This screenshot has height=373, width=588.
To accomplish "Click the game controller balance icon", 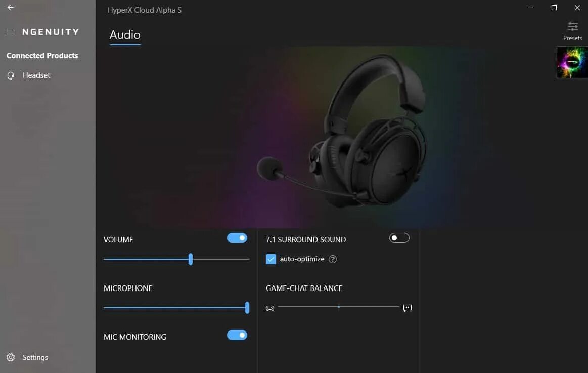I will pos(270,308).
